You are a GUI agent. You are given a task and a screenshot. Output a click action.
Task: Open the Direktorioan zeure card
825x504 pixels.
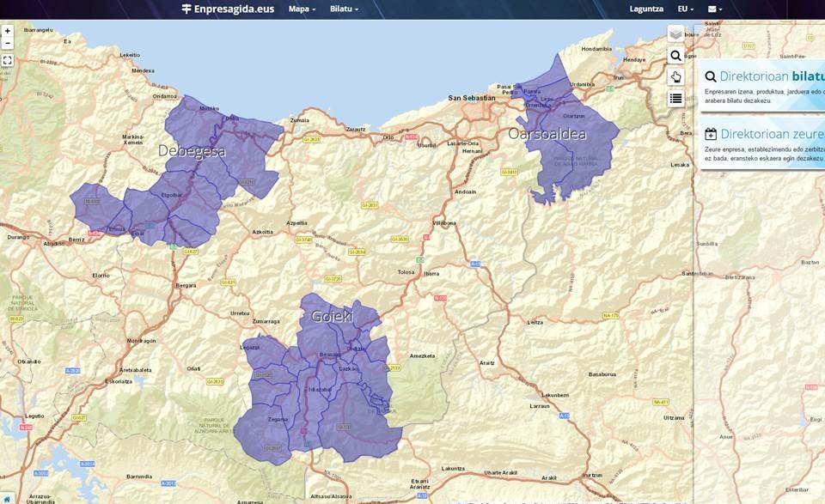[762, 143]
